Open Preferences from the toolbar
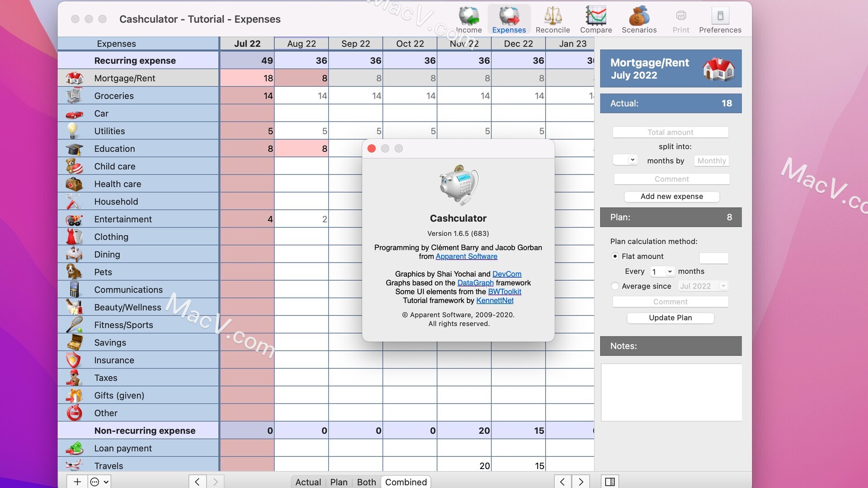 (x=720, y=20)
